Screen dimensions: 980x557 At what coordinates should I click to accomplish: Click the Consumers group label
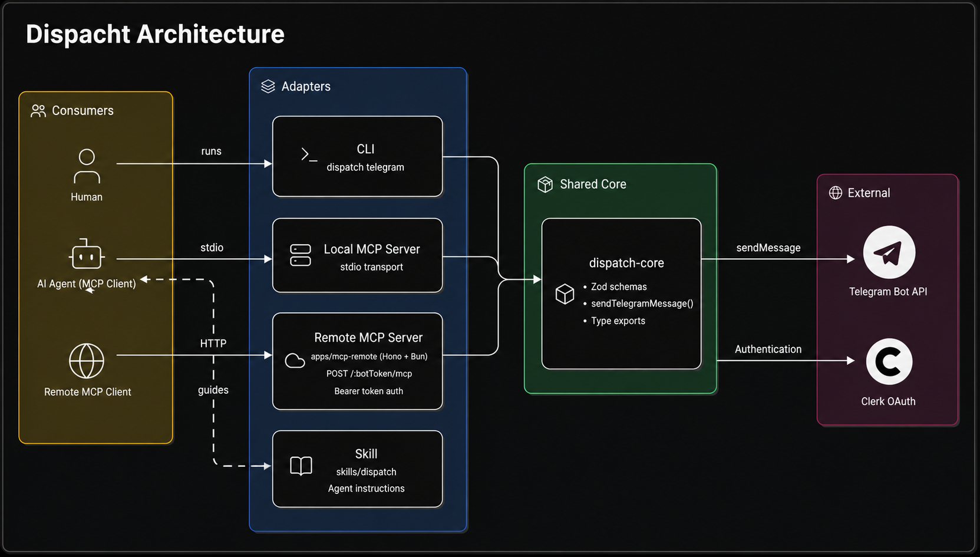(83, 111)
